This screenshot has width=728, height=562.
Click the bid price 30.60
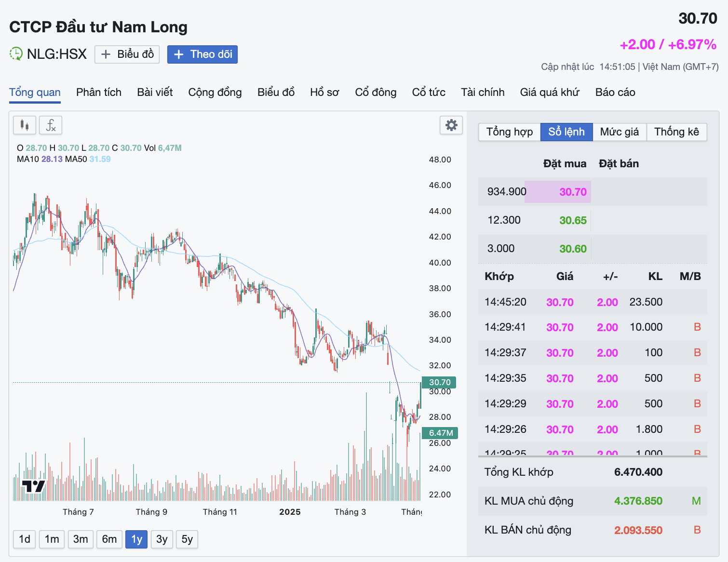pyautogui.click(x=573, y=249)
